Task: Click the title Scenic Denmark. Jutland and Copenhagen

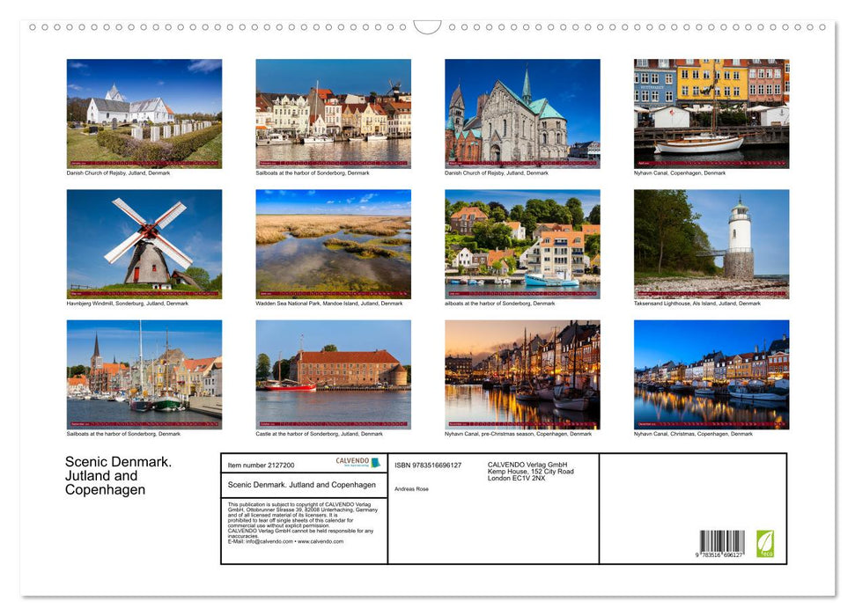Action: 118,474
